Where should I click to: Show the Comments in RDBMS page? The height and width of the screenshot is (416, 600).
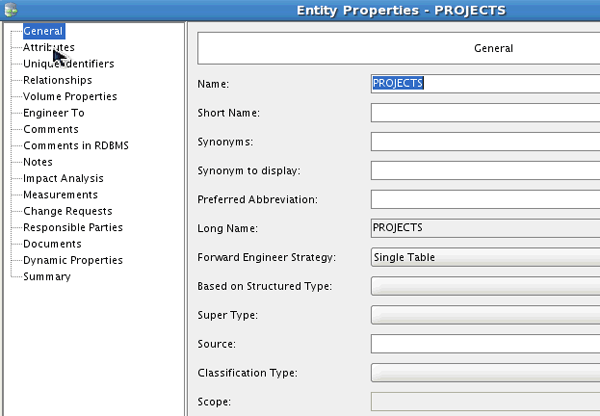pyautogui.click(x=76, y=146)
